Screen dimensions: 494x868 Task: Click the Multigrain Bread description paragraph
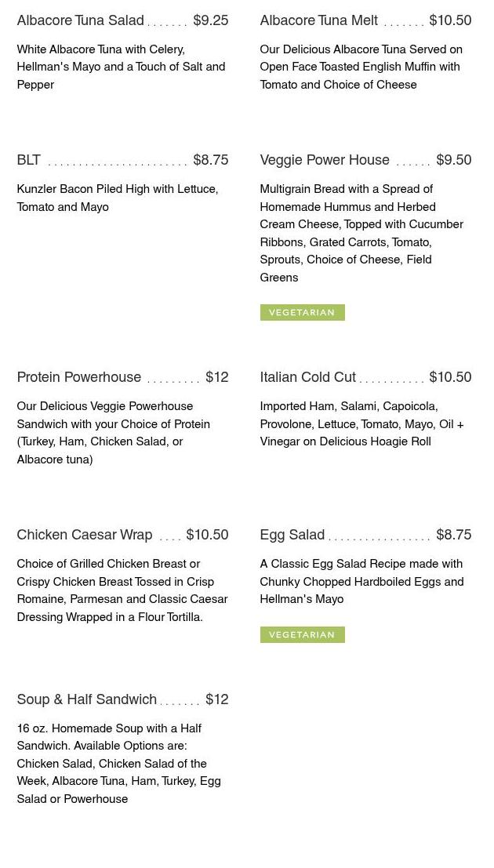[361, 233]
